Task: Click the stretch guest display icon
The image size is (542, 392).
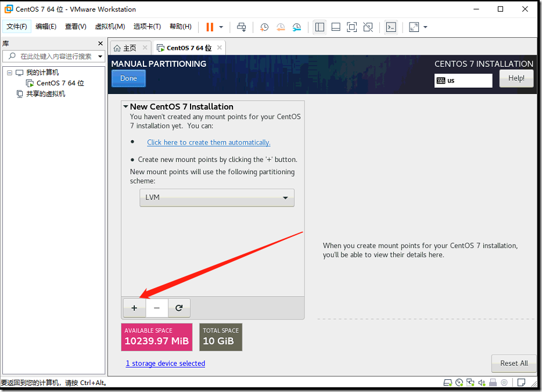Action: coord(414,27)
